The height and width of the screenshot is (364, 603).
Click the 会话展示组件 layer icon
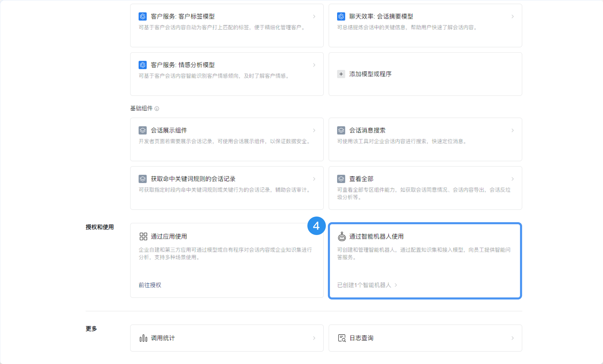tap(143, 130)
